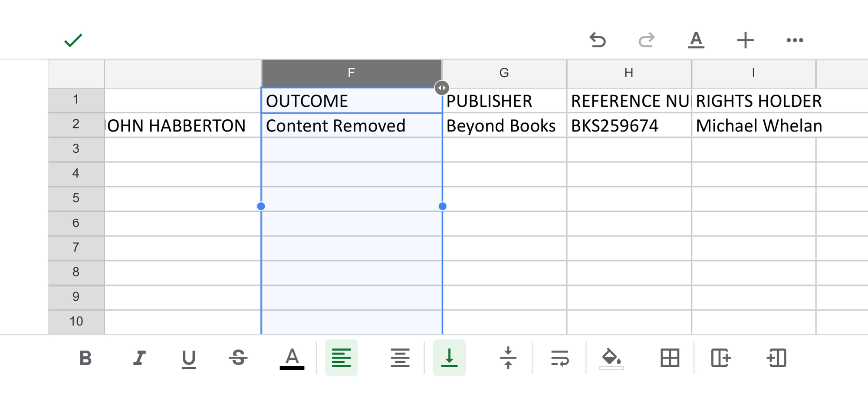The width and height of the screenshot is (868, 401).
Task: Toggle bold formatting
Action: pos(85,358)
